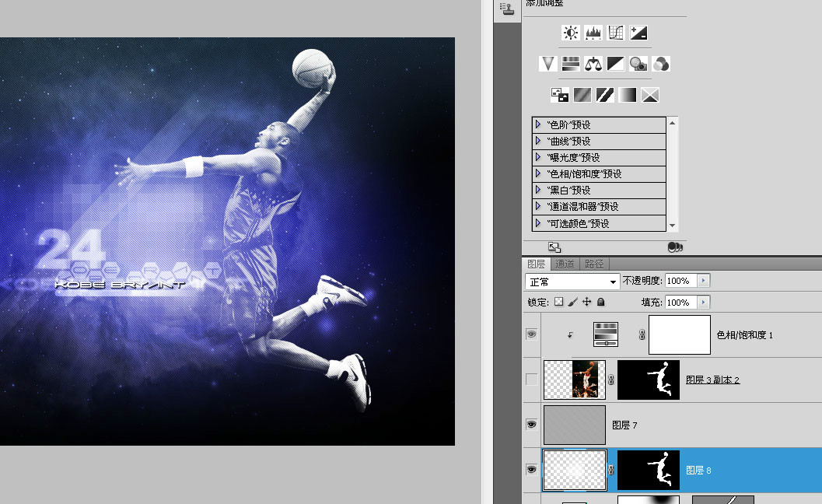Click the 图层 7 layer name
822x504 pixels.
(625, 425)
